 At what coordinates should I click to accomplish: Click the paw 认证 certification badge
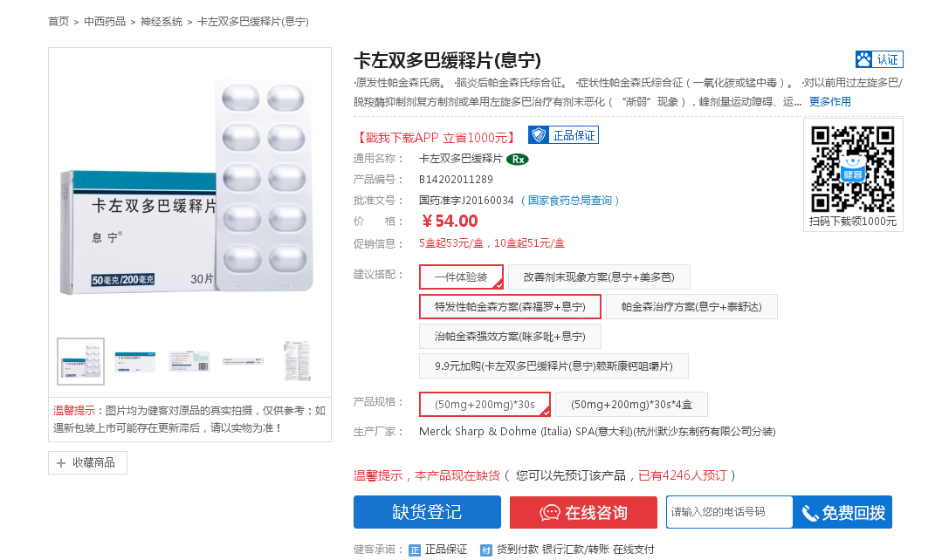[x=878, y=59]
